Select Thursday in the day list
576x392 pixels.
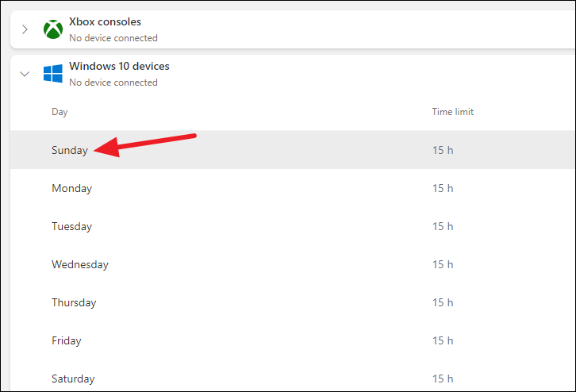74,302
